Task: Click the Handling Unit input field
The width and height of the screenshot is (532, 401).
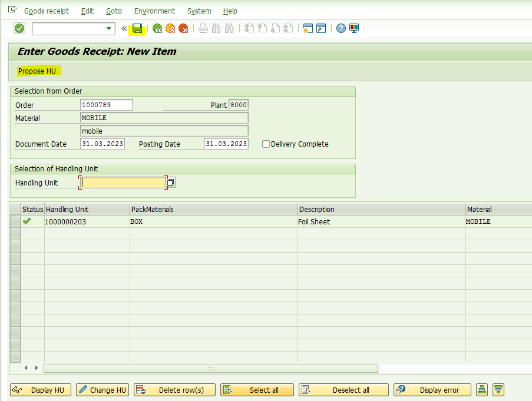Action: coord(123,183)
